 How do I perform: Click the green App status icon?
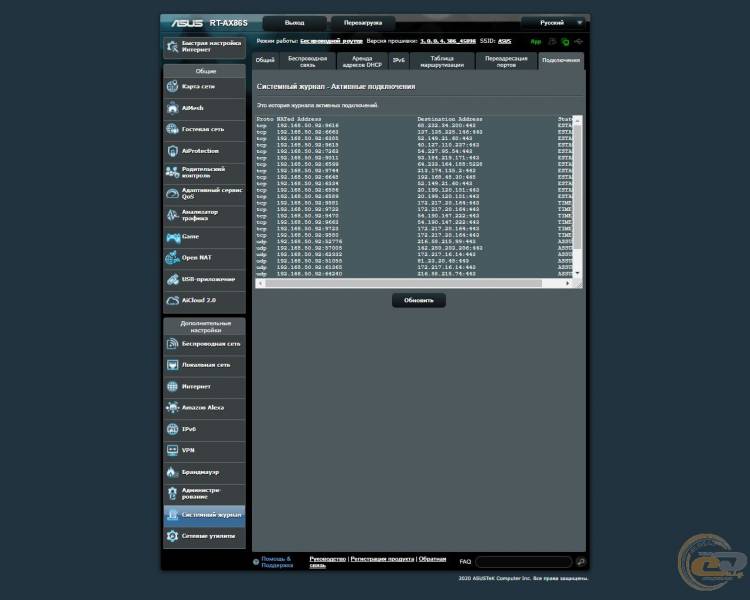tap(536, 42)
